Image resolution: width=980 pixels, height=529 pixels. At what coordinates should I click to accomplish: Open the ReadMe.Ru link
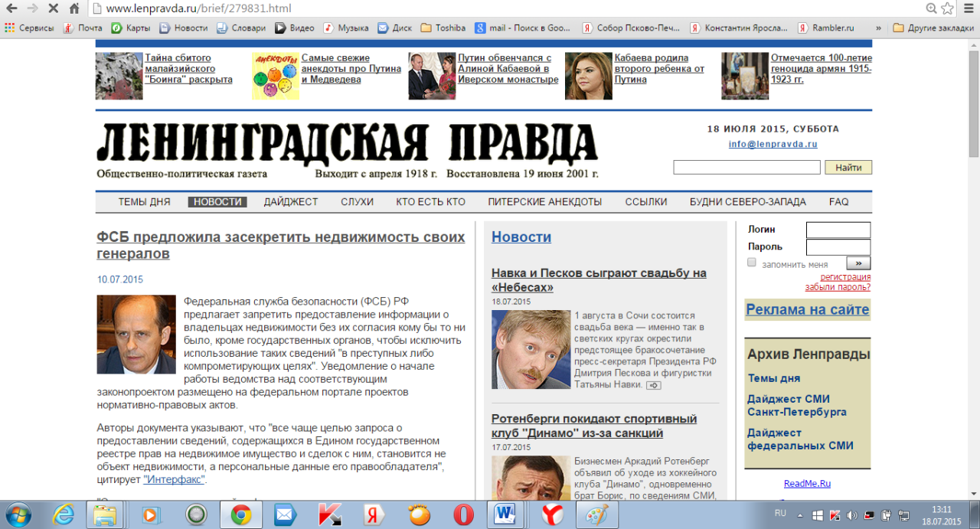point(807,484)
